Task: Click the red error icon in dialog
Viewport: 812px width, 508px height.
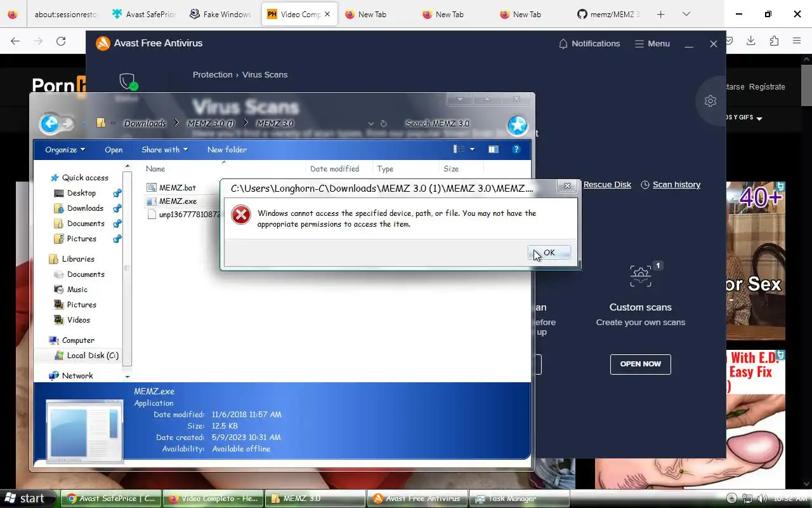Action: click(241, 215)
